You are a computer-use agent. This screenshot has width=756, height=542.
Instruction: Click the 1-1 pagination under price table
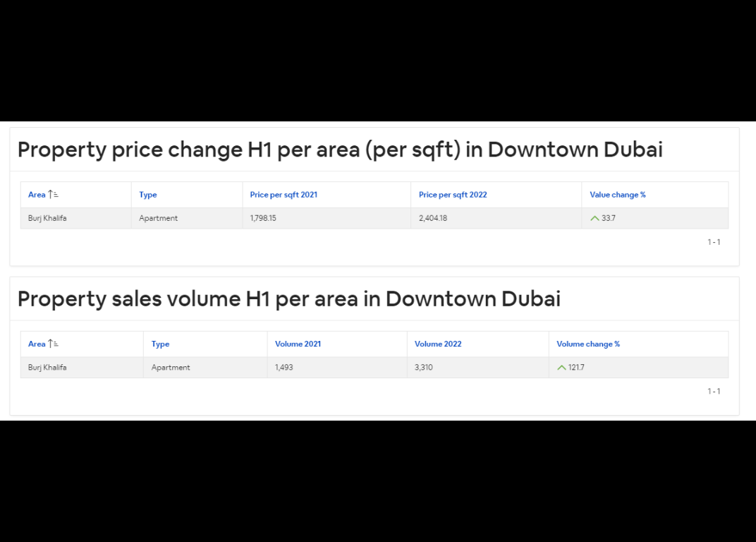coord(714,242)
